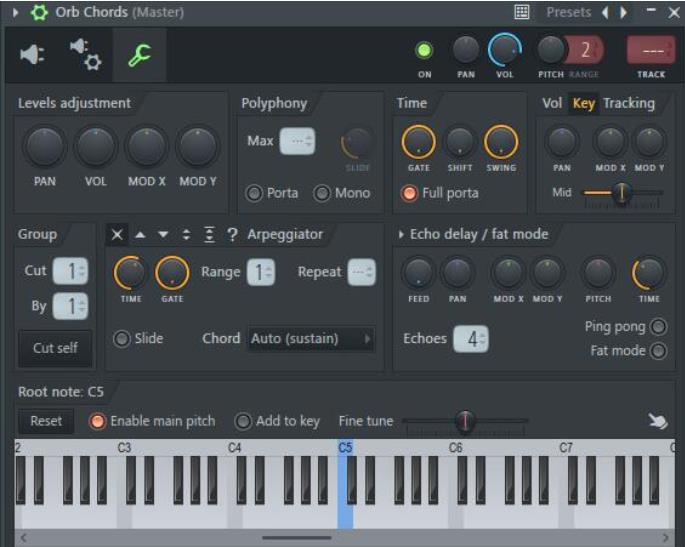Expand the channel menu arrow by title

click(16, 12)
